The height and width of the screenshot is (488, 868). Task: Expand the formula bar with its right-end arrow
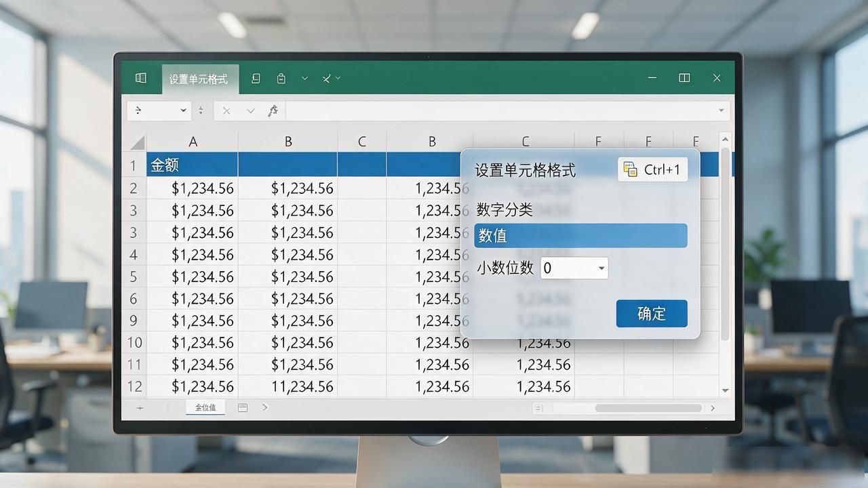coord(721,110)
